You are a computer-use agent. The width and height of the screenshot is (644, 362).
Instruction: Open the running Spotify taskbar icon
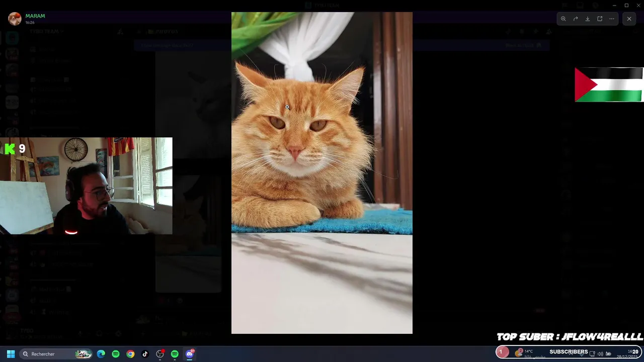point(175,354)
